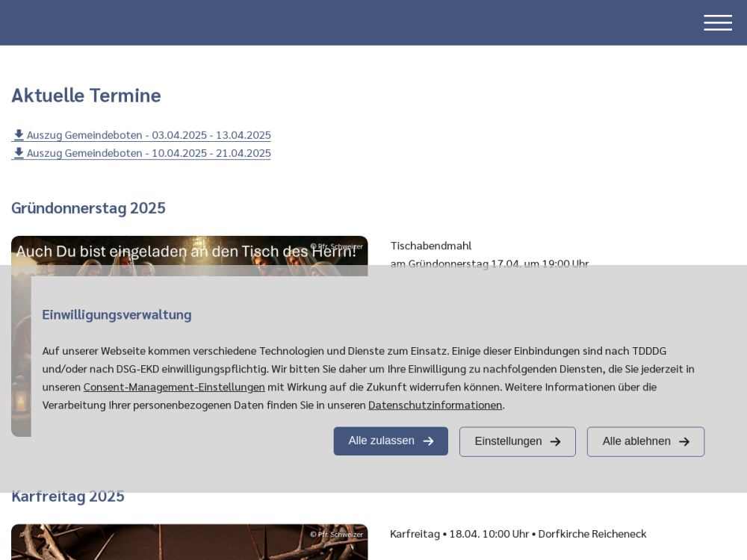Open Auszug Gemeindeboten 10.04.2025 - 21.04.2025 link
Image resolution: width=747 pixels, height=560 pixels.
tap(149, 153)
